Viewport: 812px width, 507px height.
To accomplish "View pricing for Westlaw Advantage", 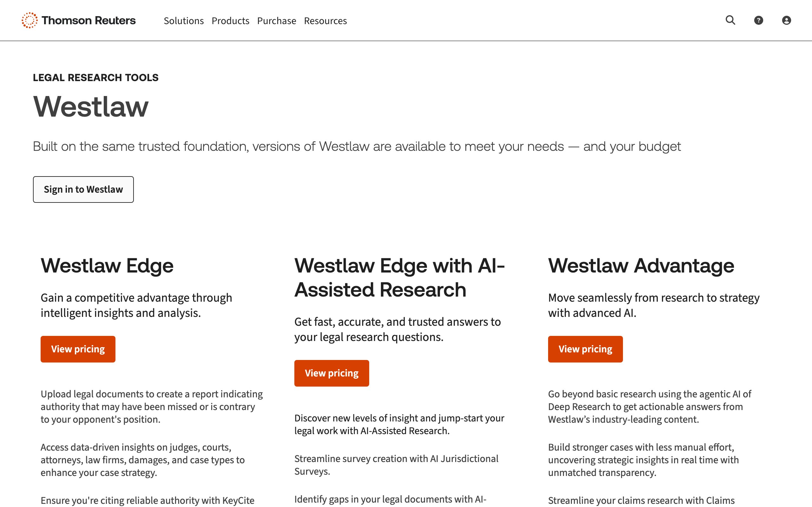I will coord(585,349).
